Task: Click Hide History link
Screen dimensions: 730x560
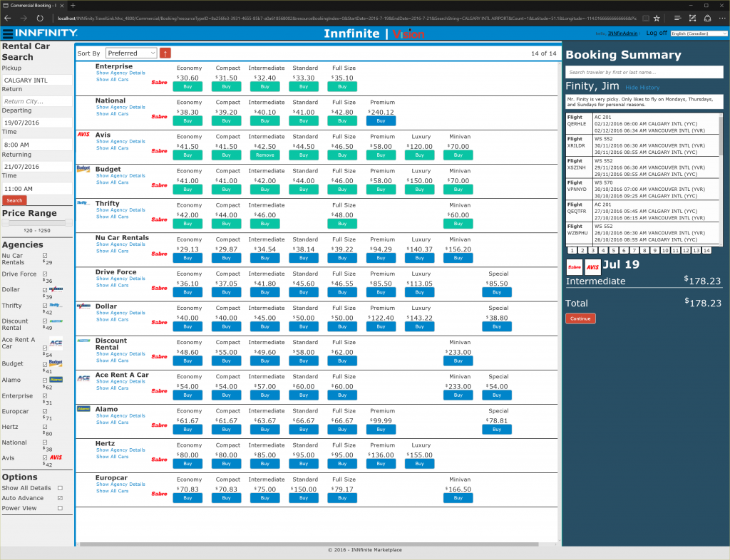Action: coord(642,88)
